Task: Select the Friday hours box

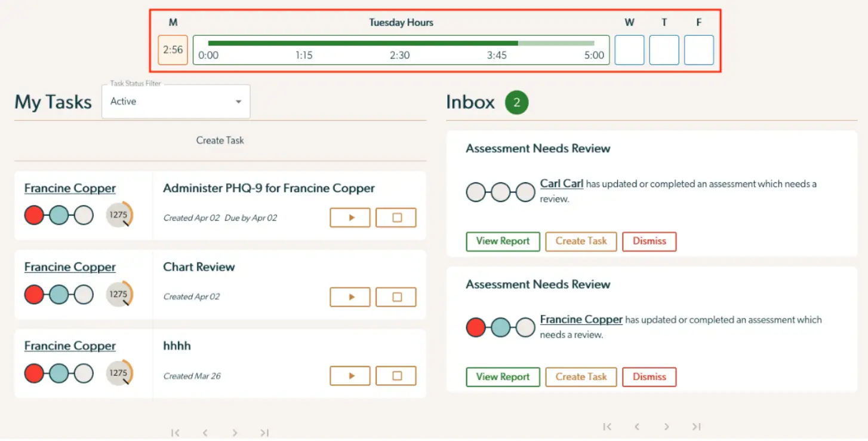Action: click(698, 50)
